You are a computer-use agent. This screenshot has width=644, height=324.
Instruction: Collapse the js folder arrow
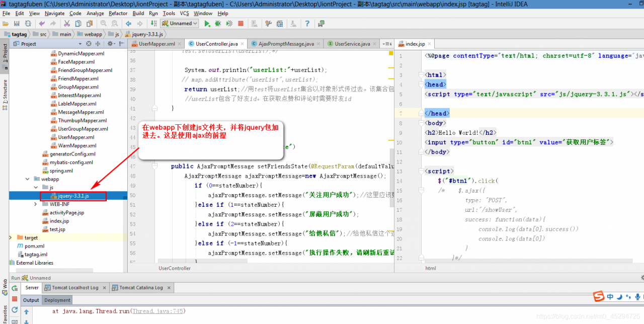[36, 187]
